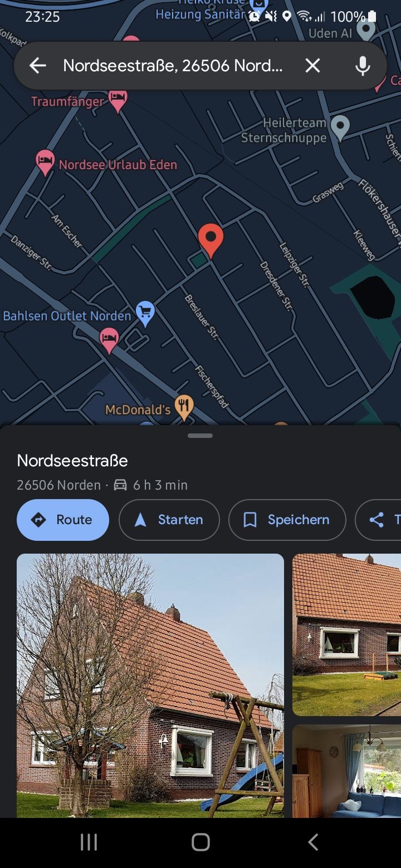Start voice search with microphone icon

click(363, 66)
